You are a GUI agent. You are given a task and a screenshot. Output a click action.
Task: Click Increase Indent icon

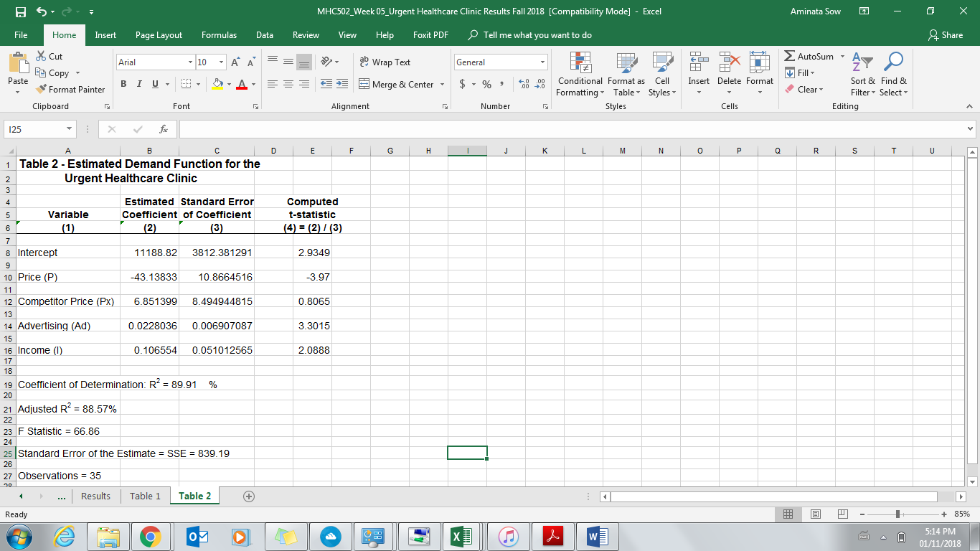point(342,85)
